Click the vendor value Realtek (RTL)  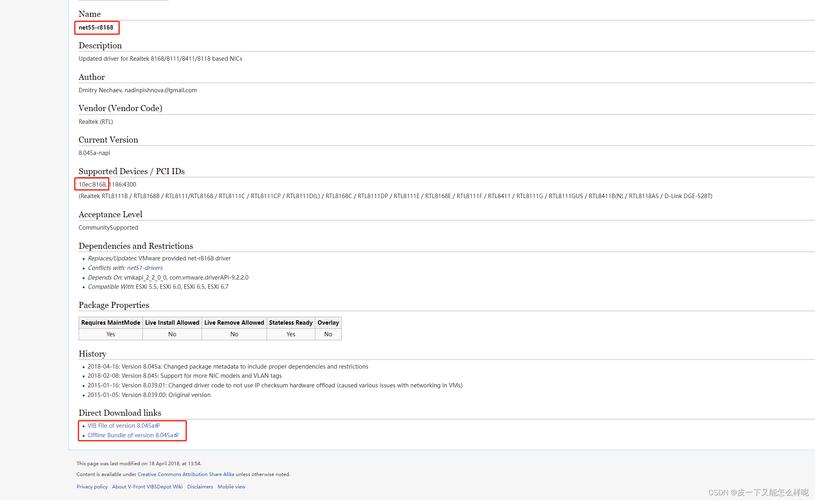pyautogui.click(x=96, y=122)
